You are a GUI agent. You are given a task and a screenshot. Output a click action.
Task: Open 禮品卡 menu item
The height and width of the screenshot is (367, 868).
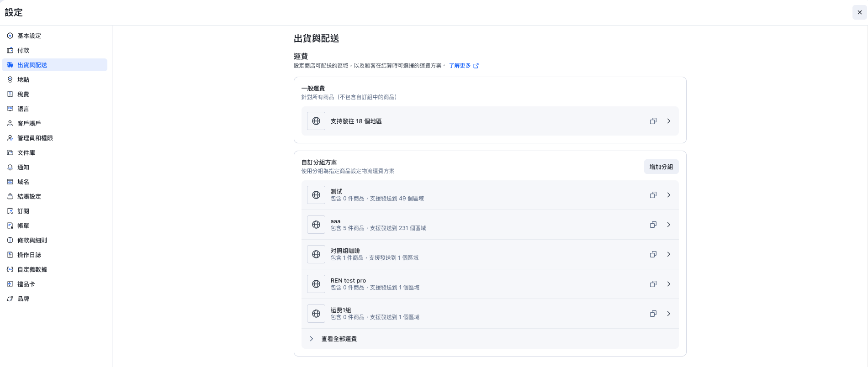point(55,284)
